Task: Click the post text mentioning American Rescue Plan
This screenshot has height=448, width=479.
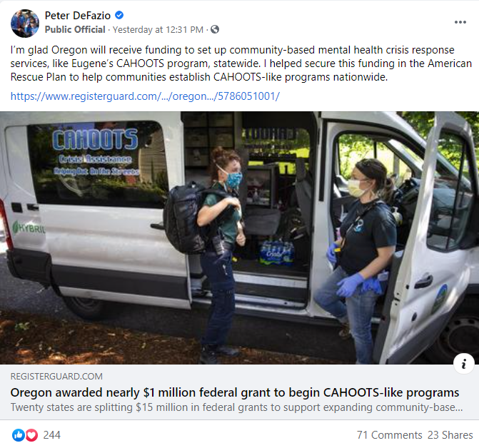Action: [241, 63]
